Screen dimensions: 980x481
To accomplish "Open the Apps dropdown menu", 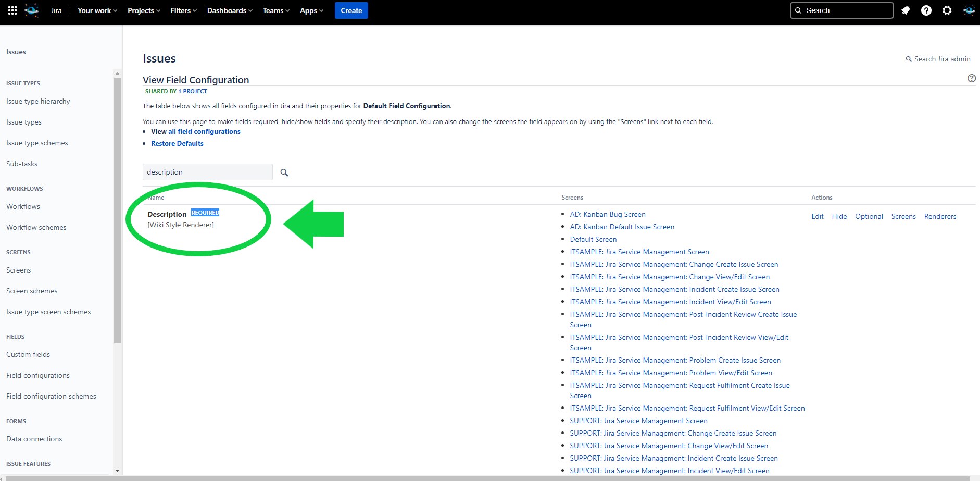I will click(311, 10).
